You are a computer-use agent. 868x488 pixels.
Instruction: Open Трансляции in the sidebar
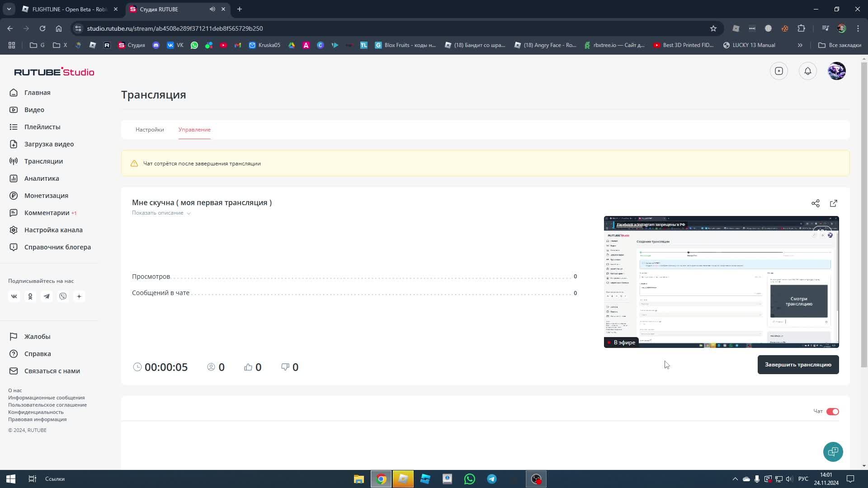(37, 161)
